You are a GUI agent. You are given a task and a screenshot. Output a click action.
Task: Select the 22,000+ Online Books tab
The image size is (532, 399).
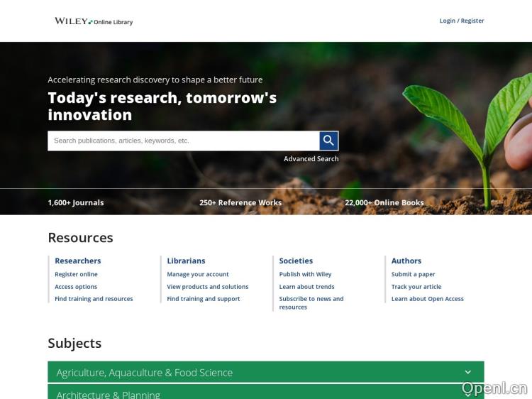(384, 202)
